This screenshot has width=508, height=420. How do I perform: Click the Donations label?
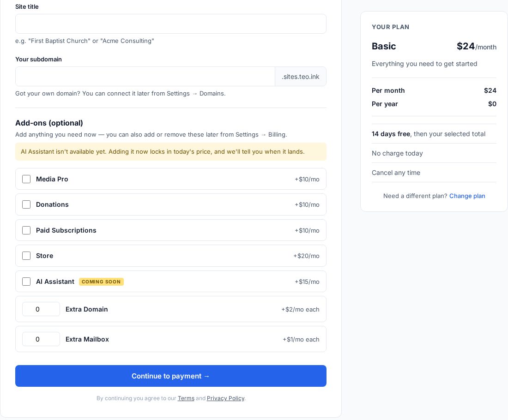(52, 204)
